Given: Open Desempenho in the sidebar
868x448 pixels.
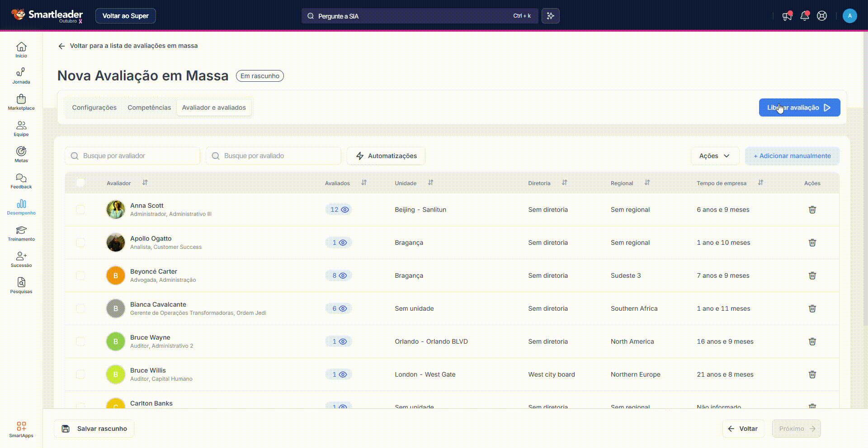Looking at the screenshot, I should [21, 207].
